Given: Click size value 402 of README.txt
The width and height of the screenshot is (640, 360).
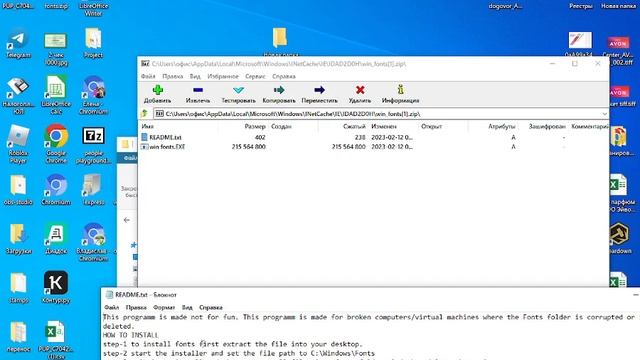Looking at the screenshot, I should pos(260,138).
